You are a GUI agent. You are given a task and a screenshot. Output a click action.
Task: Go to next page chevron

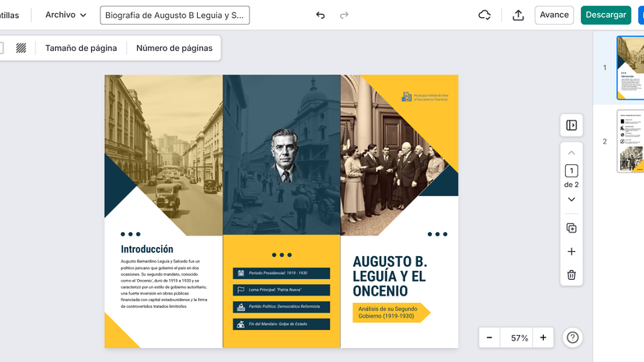click(x=572, y=199)
